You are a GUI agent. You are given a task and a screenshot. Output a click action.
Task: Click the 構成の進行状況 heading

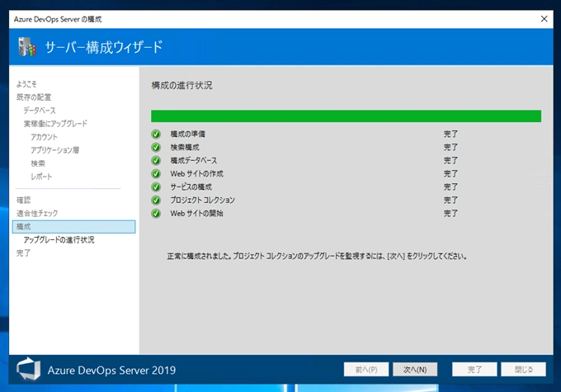coord(181,86)
